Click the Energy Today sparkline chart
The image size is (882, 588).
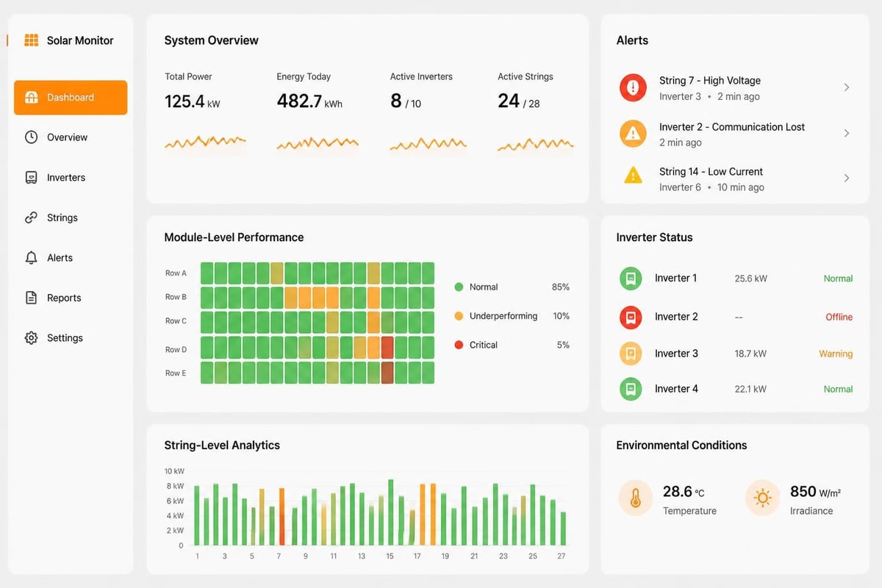tap(318, 144)
